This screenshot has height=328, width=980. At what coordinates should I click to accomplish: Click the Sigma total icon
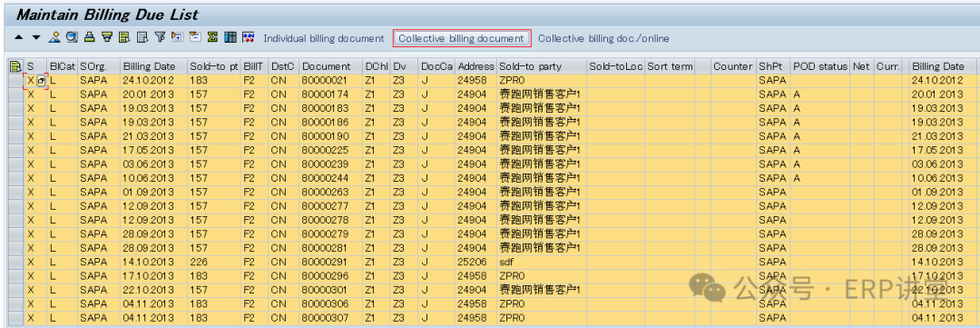(212, 37)
